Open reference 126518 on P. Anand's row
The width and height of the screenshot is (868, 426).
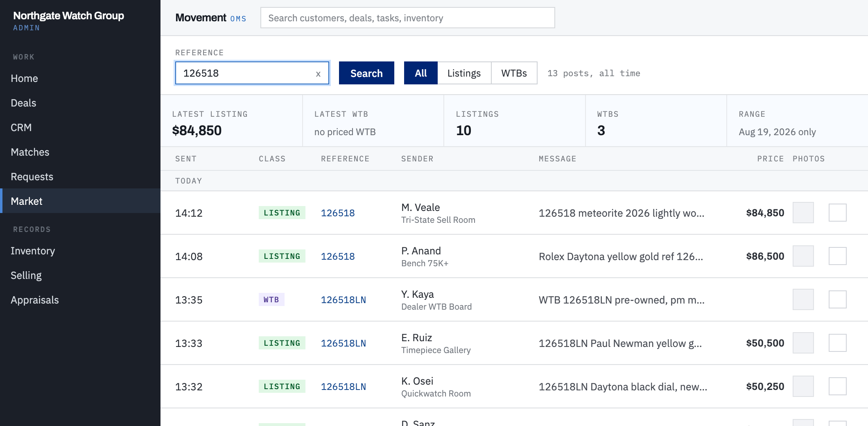tap(338, 256)
